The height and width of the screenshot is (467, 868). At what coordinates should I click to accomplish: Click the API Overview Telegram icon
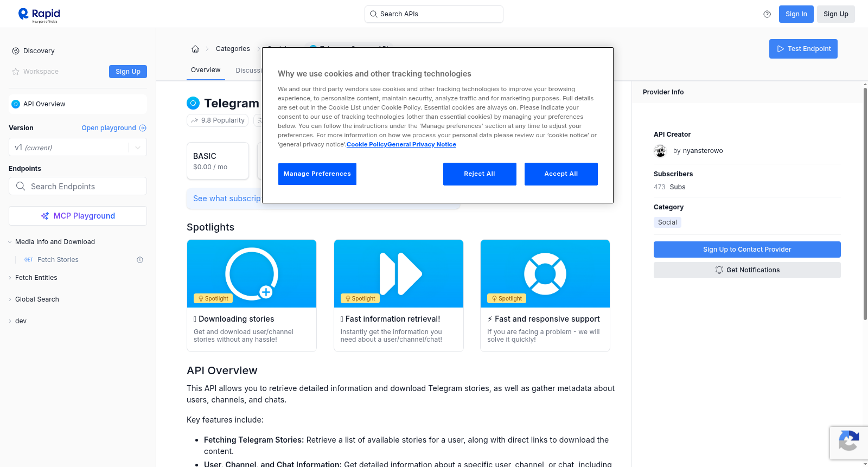16,104
